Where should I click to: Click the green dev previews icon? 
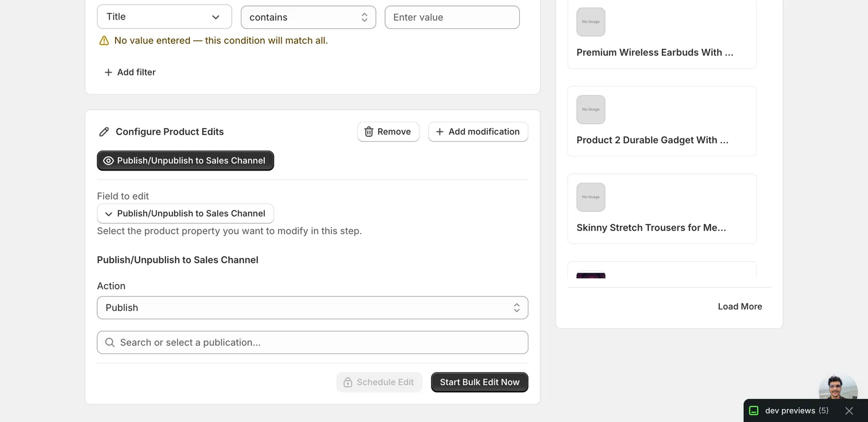[x=754, y=411]
